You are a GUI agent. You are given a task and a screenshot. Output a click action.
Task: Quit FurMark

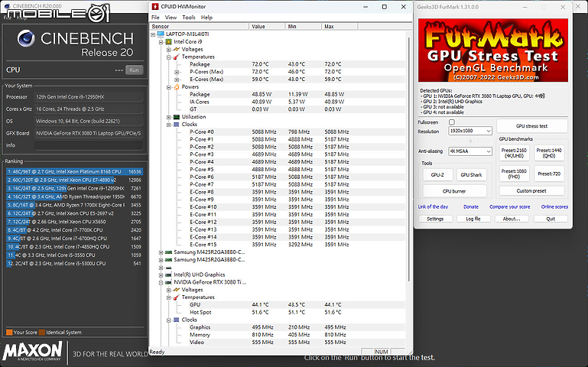(551, 219)
